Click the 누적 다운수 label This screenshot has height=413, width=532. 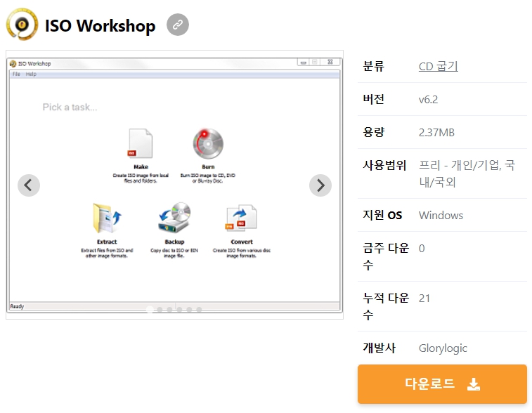[386, 306]
